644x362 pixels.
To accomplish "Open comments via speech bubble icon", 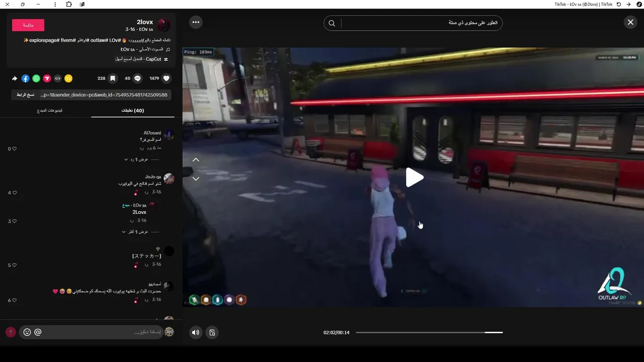I will 137,78.
